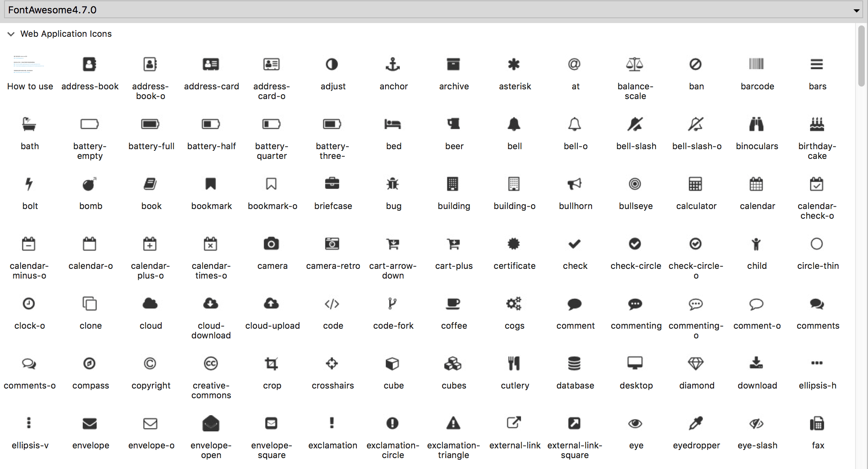Pick the bath icon
Viewport: 868px width, 469px height.
(x=29, y=124)
